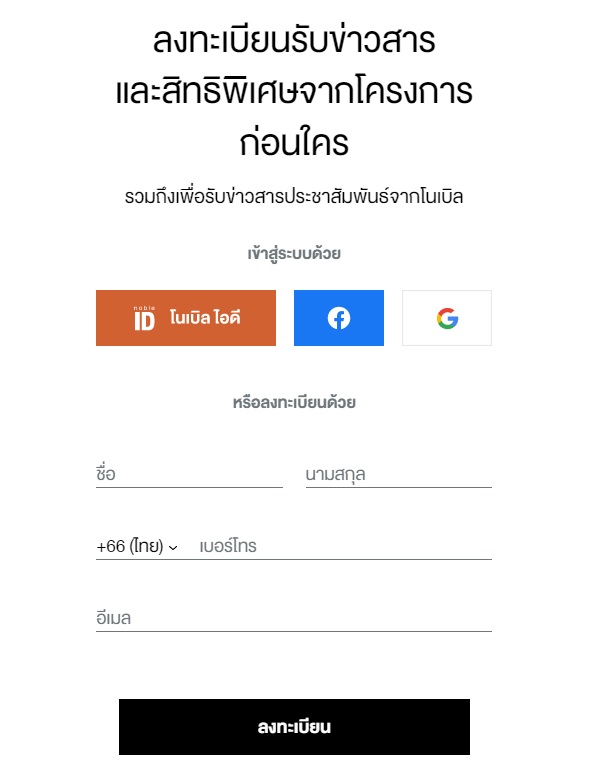Click the โนเบิล ไอดี text label

pos(205,317)
